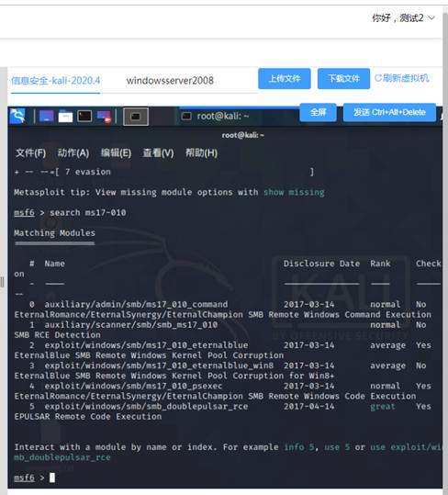
Task: Click the 下载文件 download button
Action: (x=343, y=78)
